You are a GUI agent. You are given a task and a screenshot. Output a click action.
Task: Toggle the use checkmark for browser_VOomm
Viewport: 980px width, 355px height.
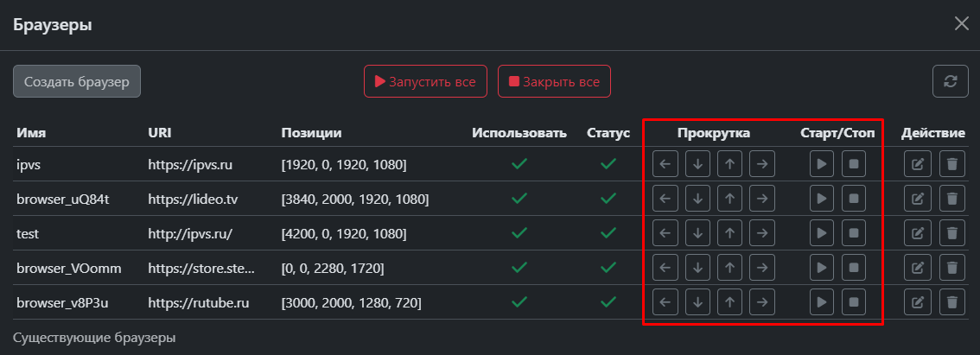[x=519, y=268]
